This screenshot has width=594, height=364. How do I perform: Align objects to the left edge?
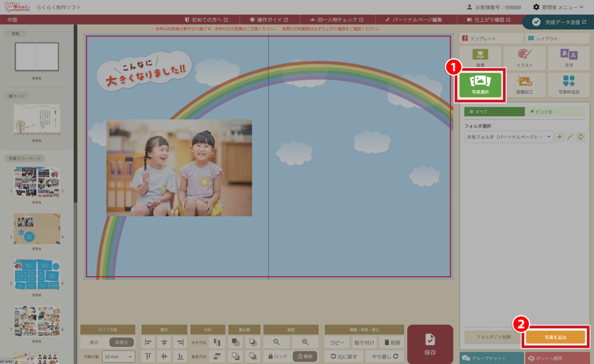click(148, 342)
